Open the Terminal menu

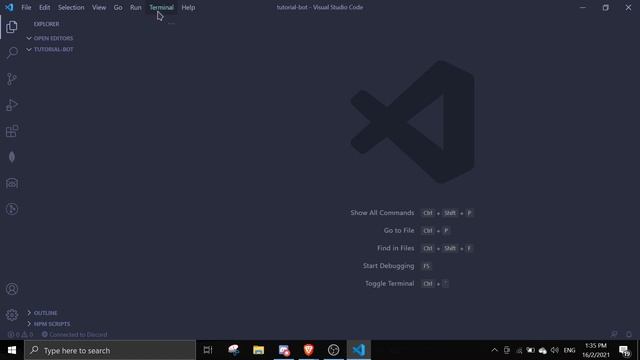(161, 7)
